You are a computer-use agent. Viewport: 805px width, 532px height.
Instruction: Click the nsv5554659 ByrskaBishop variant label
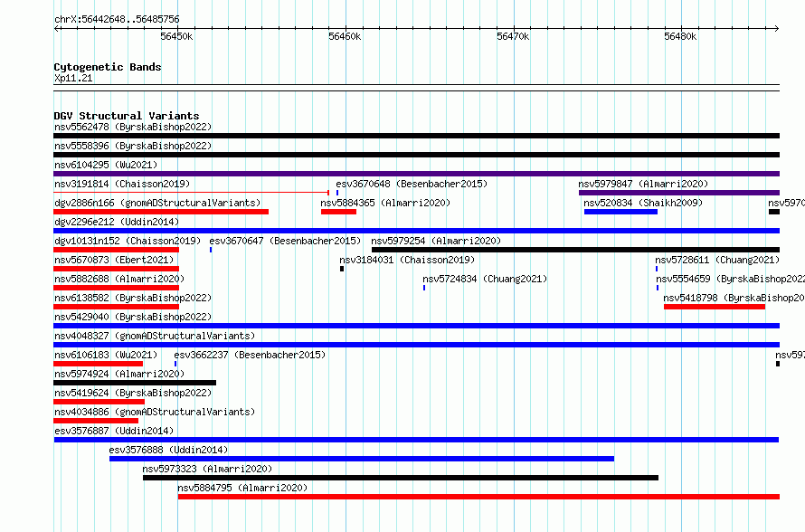[730, 279]
